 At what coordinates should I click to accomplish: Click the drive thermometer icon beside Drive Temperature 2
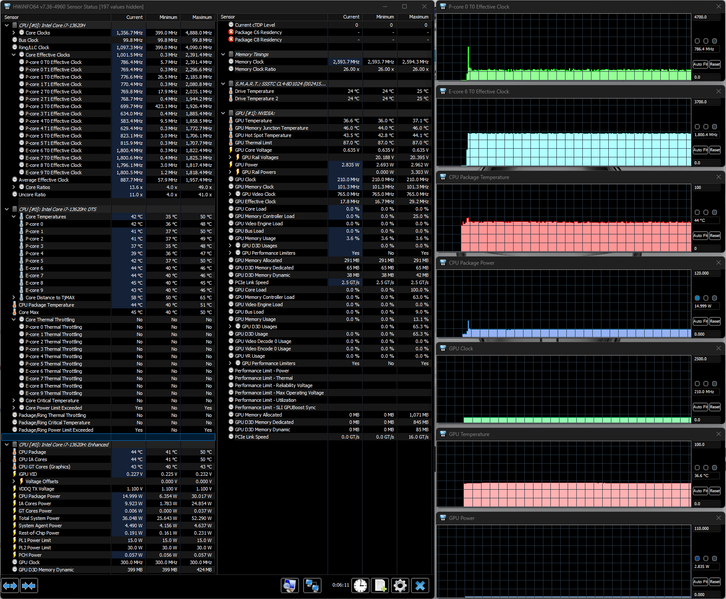pos(231,99)
